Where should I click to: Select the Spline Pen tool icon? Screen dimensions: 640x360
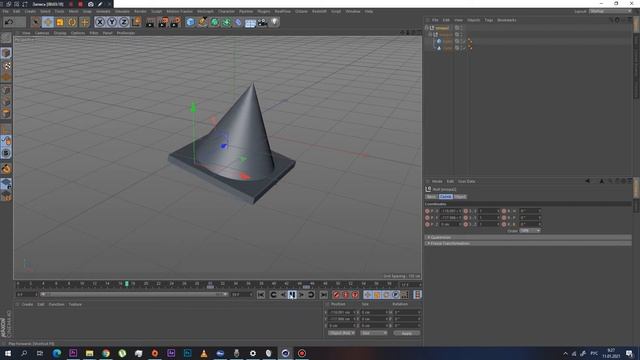click(202, 22)
